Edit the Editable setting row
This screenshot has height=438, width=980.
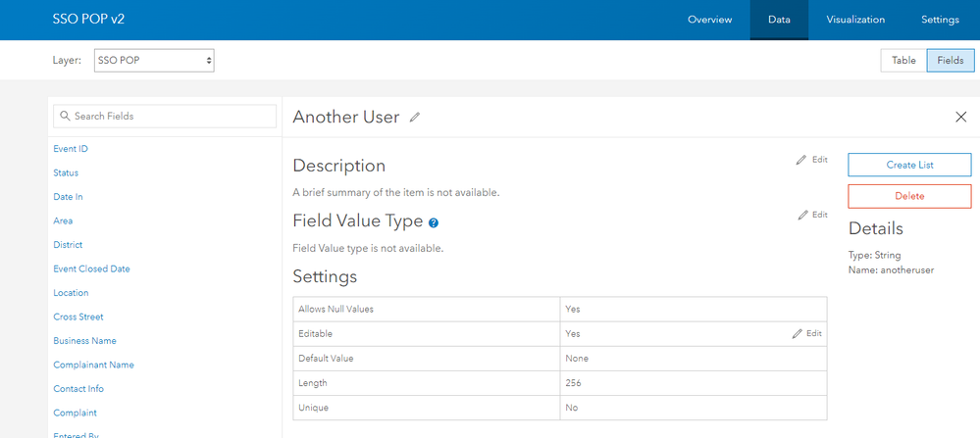pos(807,333)
